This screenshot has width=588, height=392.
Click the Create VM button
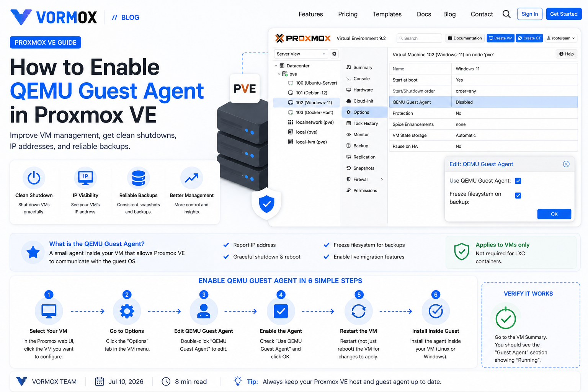(500, 38)
